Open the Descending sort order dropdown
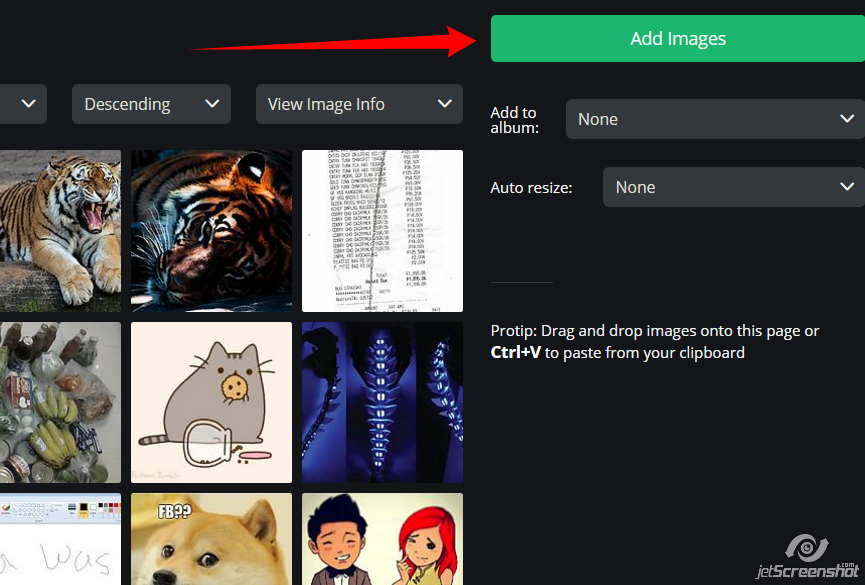The height and width of the screenshot is (585, 865). 151,104
